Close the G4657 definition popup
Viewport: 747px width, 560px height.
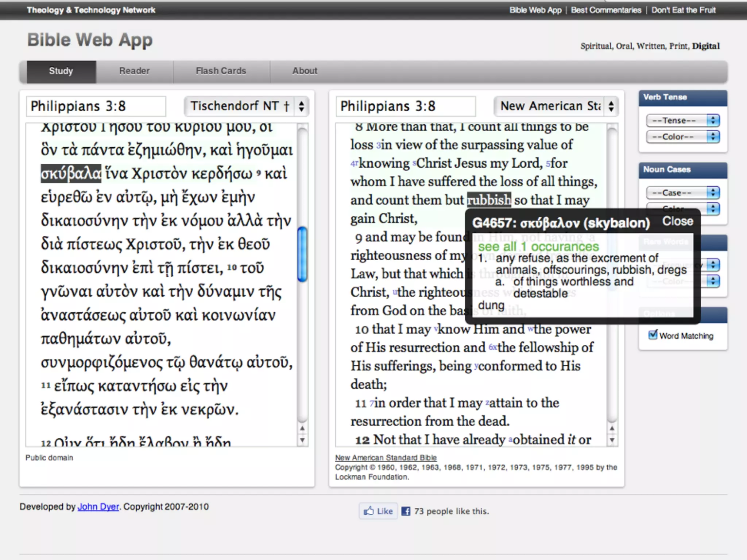678,221
